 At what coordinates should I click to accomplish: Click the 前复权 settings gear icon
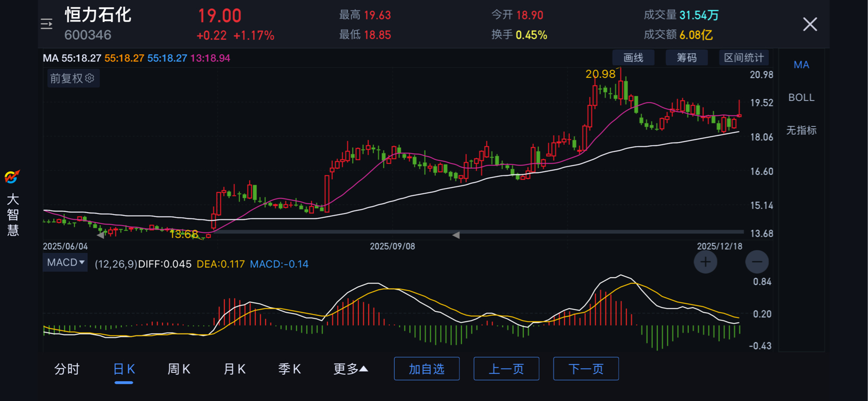(90, 78)
